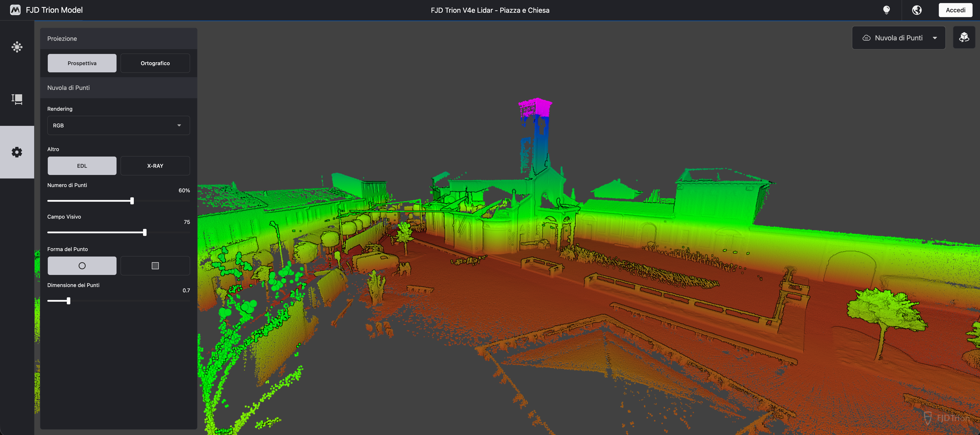Click the Altro label

[x=53, y=149]
